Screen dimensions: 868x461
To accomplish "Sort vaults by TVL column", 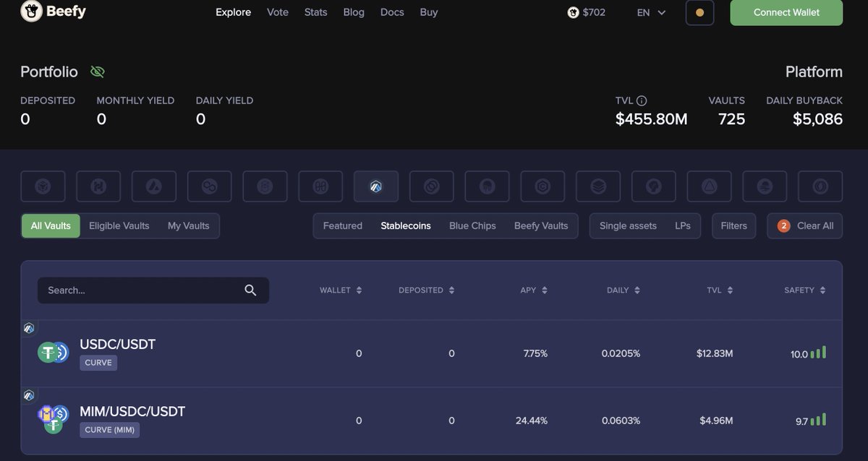I will pos(720,290).
